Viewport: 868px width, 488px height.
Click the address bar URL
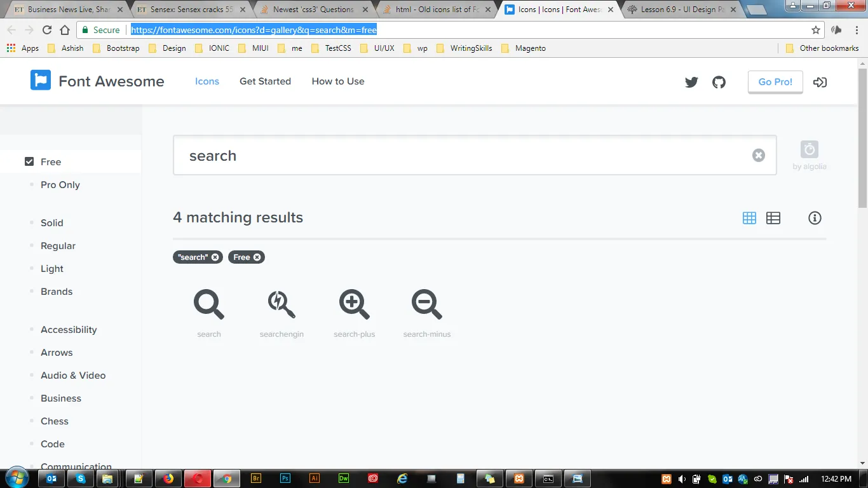pyautogui.click(x=254, y=30)
